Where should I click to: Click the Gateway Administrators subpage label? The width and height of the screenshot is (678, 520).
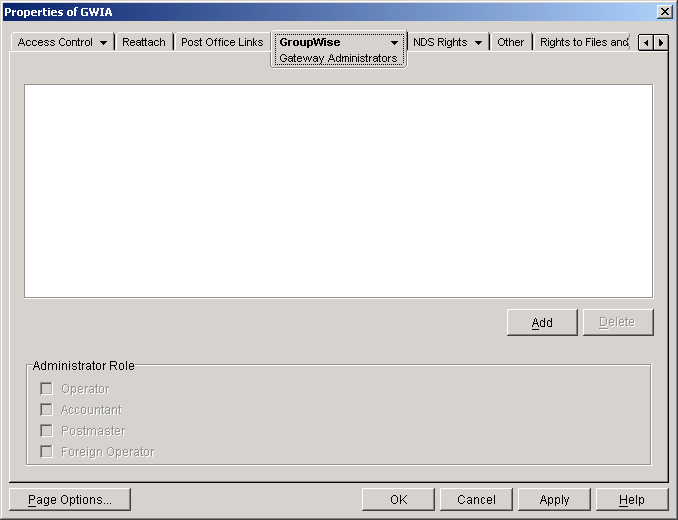[x=338, y=58]
